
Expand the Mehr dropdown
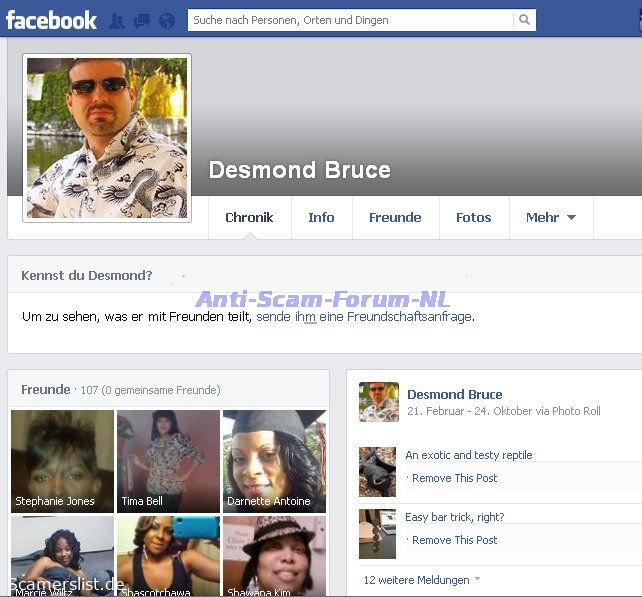coord(550,217)
